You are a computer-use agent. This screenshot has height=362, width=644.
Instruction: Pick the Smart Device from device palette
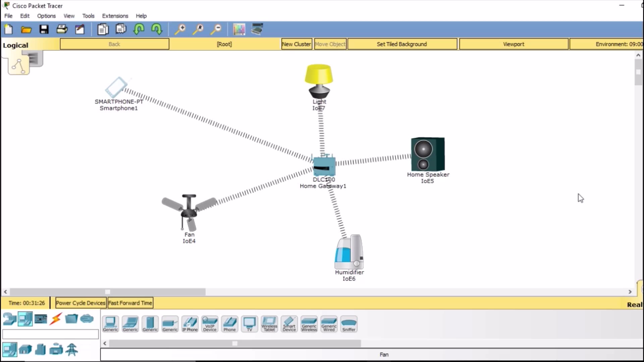click(289, 324)
